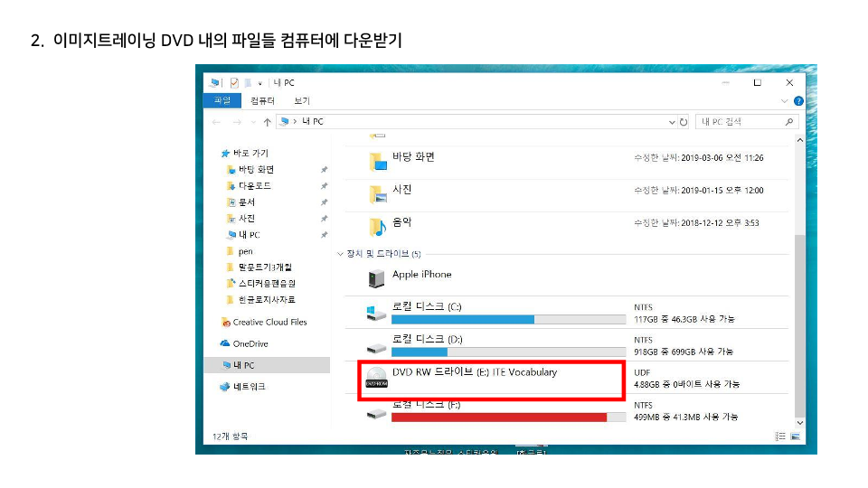Image resolution: width=868 pixels, height=488 pixels.
Task: Open the 컴퓨터 ribbon tab
Action: tap(263, 101)
